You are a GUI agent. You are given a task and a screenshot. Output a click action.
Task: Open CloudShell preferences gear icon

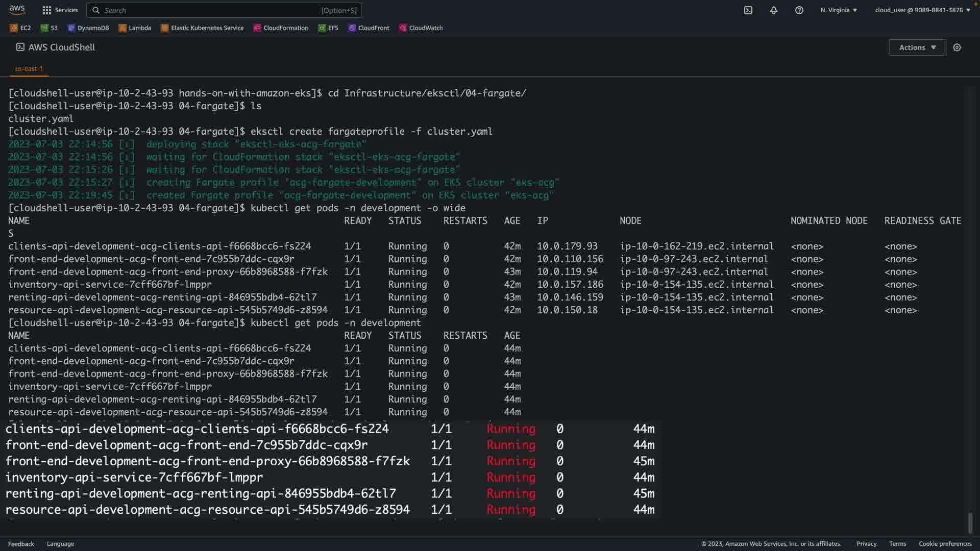[957, 47]
